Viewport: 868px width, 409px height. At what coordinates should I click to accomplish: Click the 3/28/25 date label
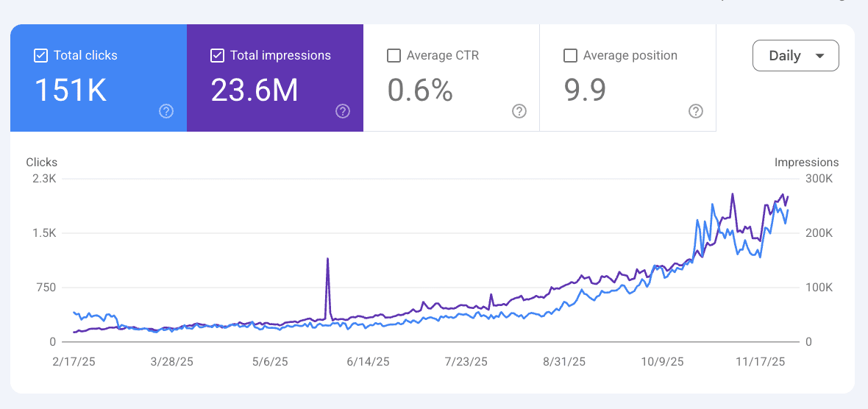(x=174, y=362)
